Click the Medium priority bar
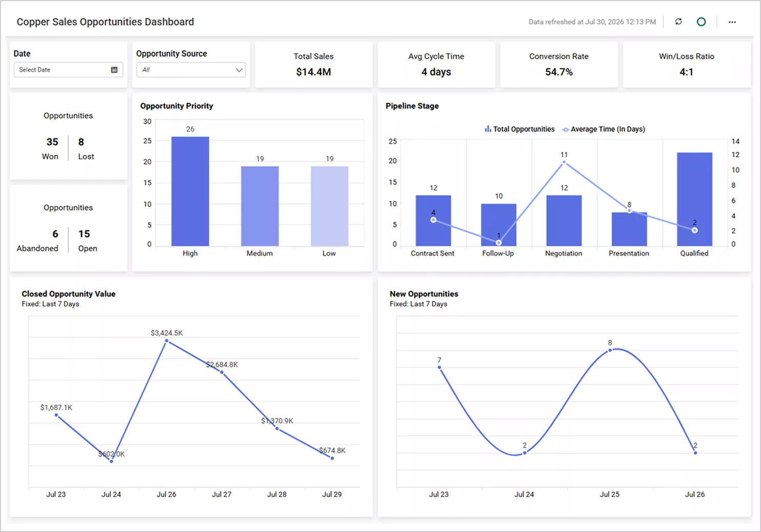Viewport: 761px width, 532px height. point(260,206)
